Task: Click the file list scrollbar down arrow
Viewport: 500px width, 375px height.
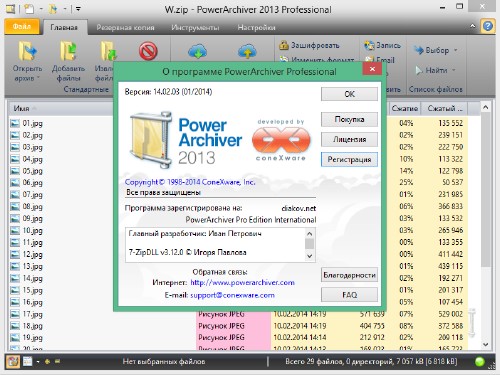Action: point(485,344)
